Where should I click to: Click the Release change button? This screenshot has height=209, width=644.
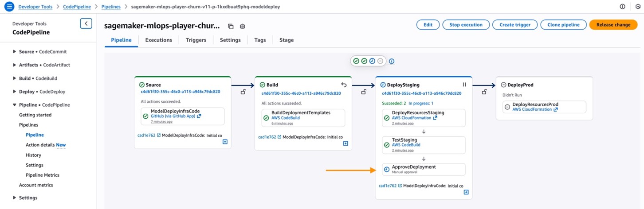[613, 25]
